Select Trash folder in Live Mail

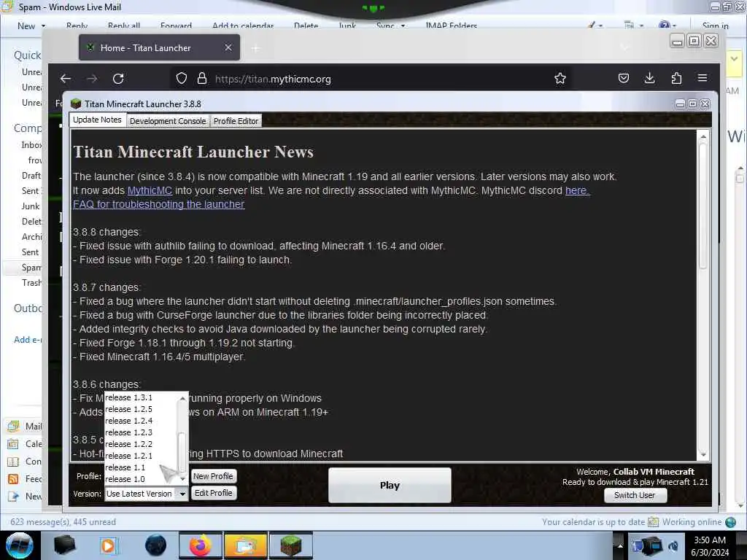click(31, 283)
